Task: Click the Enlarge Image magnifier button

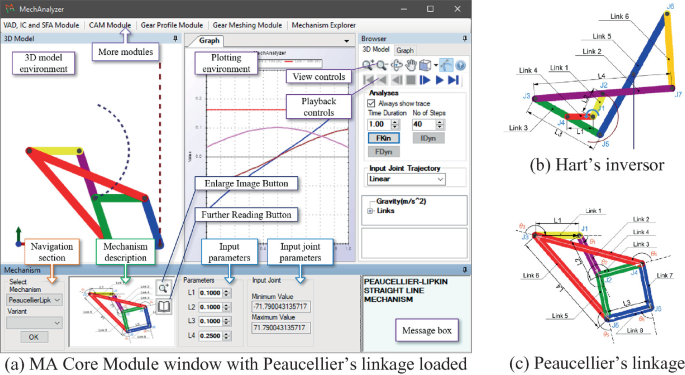Action: (x=163, y=288)
